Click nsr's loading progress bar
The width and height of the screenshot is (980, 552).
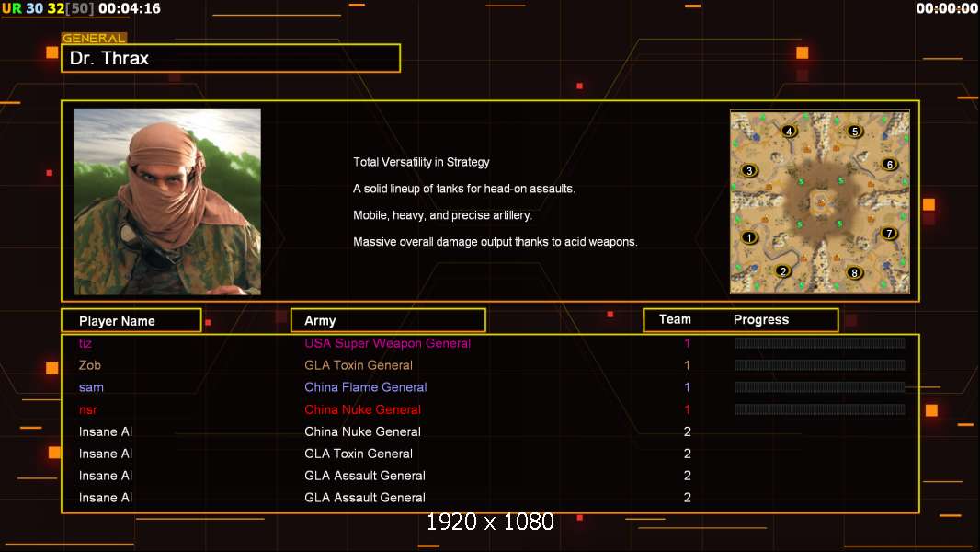[x=820, y=409]
